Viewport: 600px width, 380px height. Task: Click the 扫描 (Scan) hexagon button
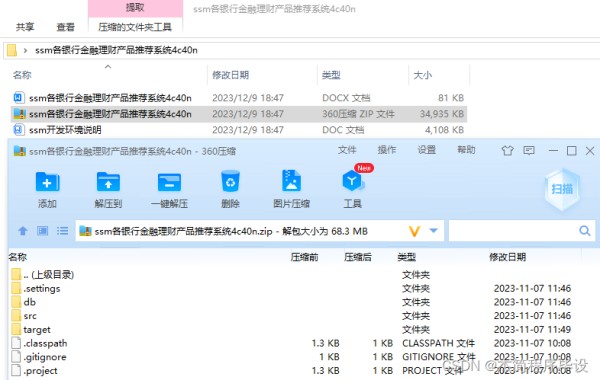562,189
